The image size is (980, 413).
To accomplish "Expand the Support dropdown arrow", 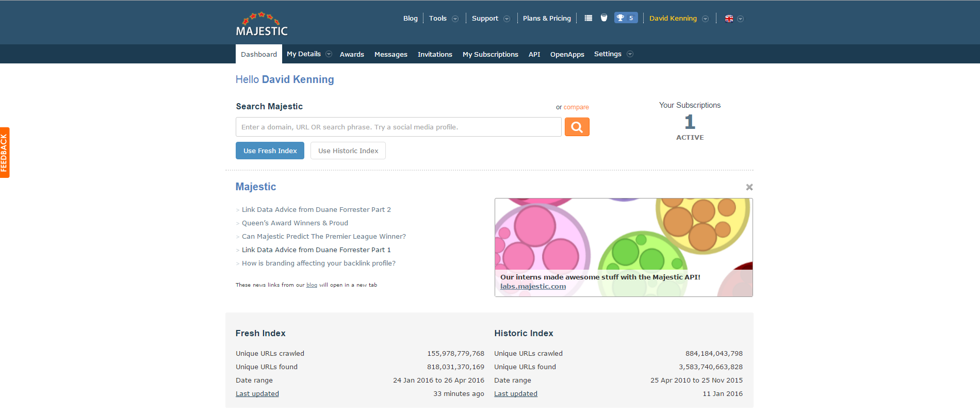I will click(x=507, y=19).
